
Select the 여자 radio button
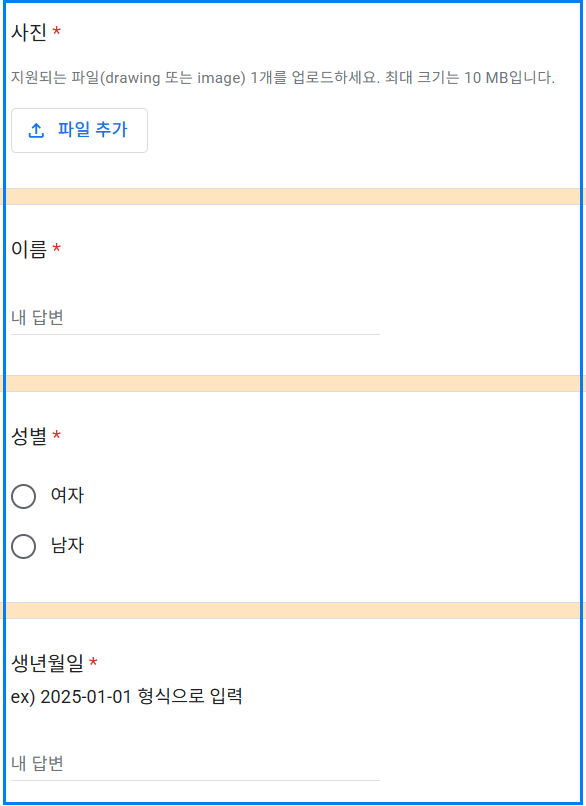pos(23,496)
